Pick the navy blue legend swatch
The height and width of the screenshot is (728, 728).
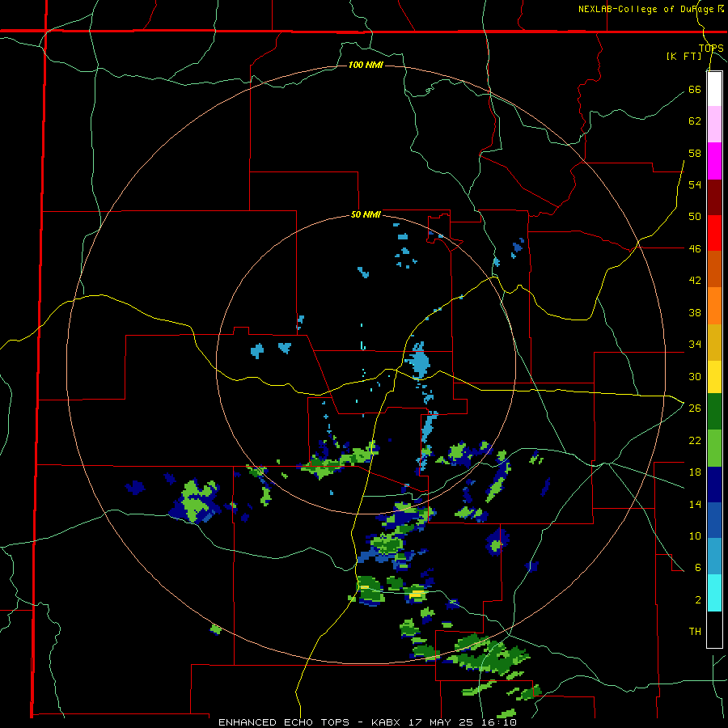pos(714,485)
